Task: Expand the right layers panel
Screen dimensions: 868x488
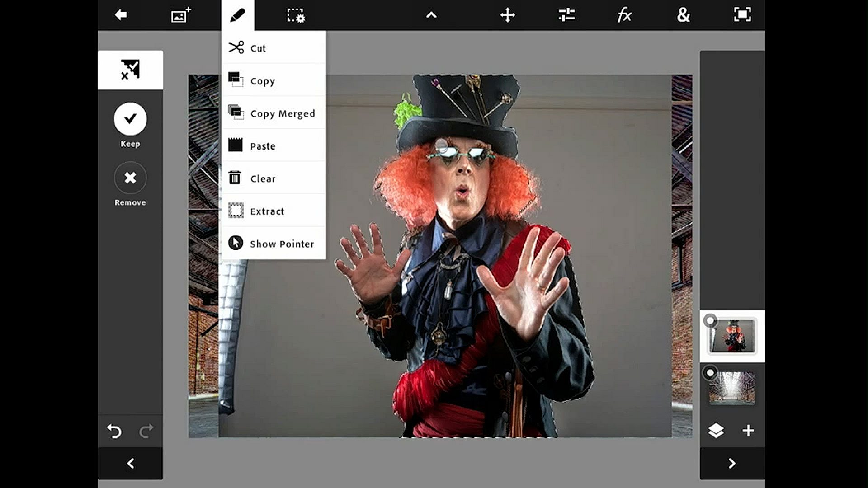Action: pyautogui.click(x=732, y=463)
